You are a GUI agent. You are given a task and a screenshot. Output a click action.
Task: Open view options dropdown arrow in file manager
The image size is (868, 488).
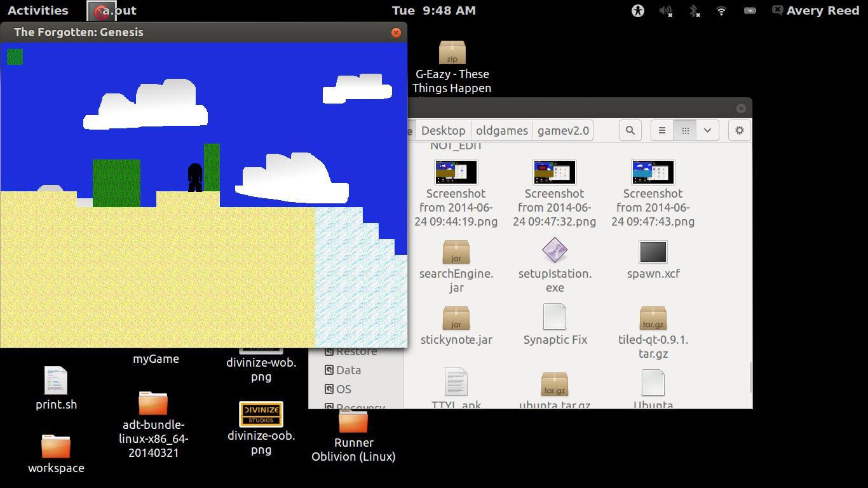[x=707, y=130]
